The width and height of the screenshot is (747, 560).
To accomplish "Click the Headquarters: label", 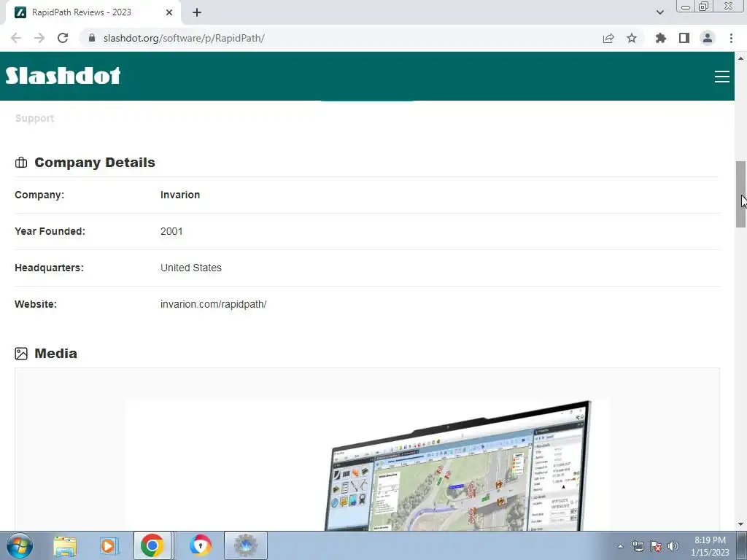I will click(49, 268).
